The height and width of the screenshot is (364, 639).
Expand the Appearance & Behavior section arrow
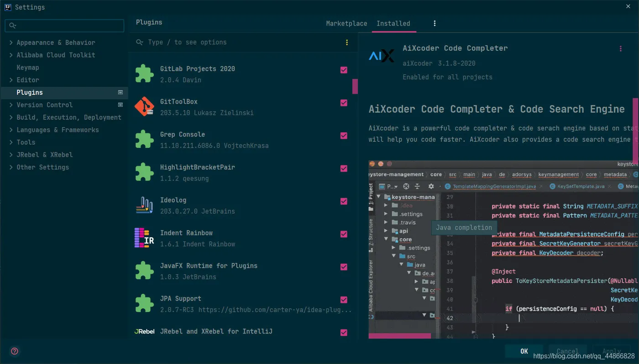(x=11, y=42)
